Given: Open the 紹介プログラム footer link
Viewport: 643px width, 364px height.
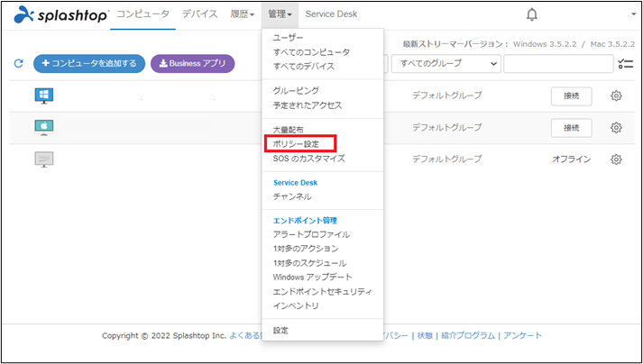Looking at the screenshot, I should pyautogui.click(x=468, y=336).
